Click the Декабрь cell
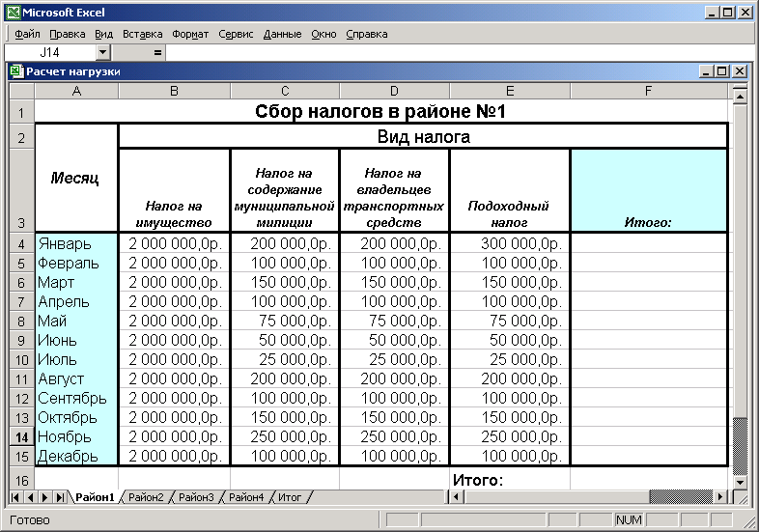Viewport: 759px width, 532px height. pos(76,456)
